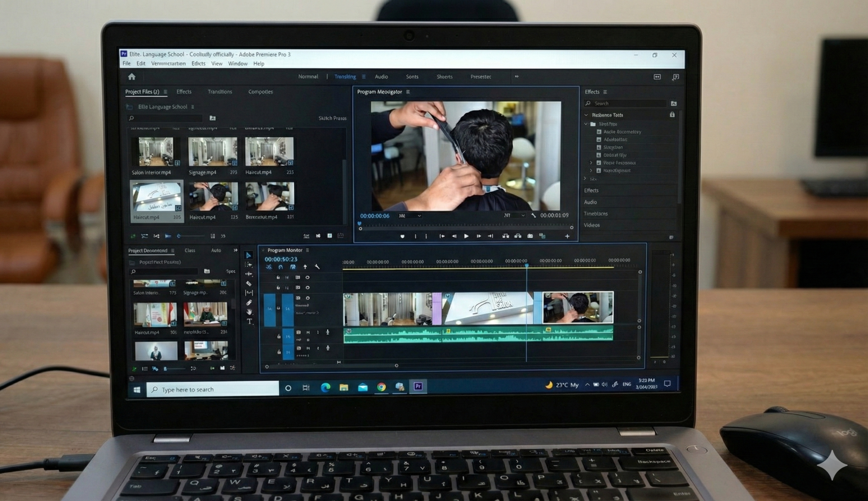Toggle output eye of top video track

[308, 277]
